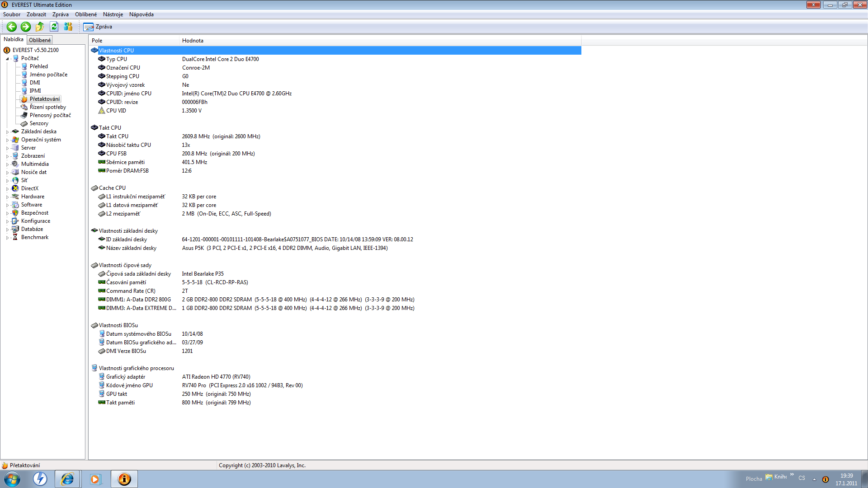
Task: Select Senzory in the tree
Action: click(x=39, y=123)
